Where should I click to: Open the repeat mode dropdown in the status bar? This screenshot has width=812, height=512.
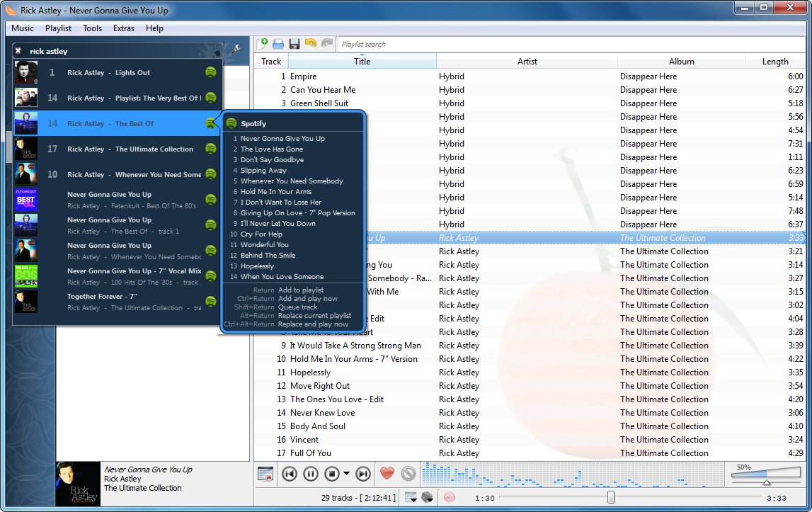pyautogui.click(x=411, y=498)
